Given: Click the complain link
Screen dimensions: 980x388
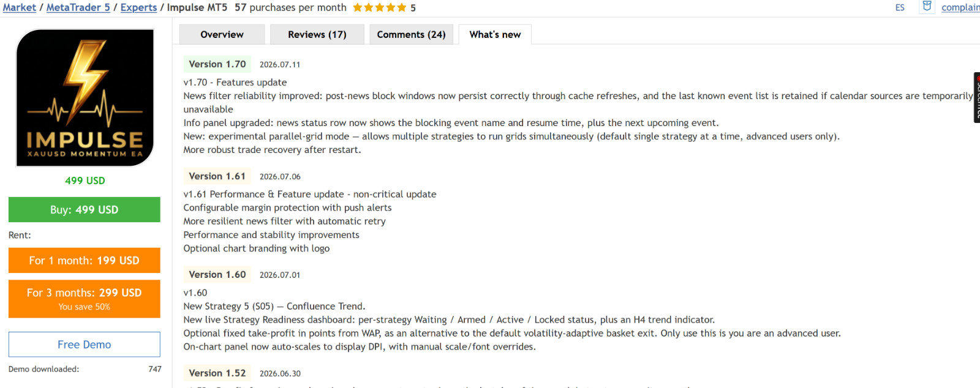Looking at the screenshot, I should (960, 7).
